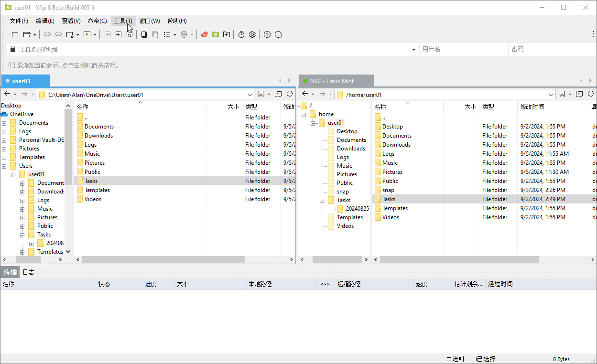597x364 pixels.
Task: Click the timer scheduler icon
Action: click(x=241, y=34)
